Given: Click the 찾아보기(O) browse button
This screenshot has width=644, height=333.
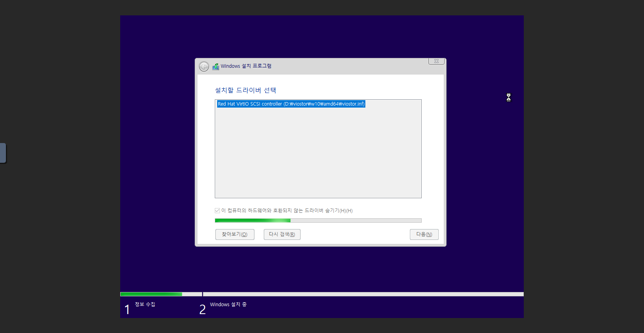Looking at the screenshot, I should click(x=235, y=234).
